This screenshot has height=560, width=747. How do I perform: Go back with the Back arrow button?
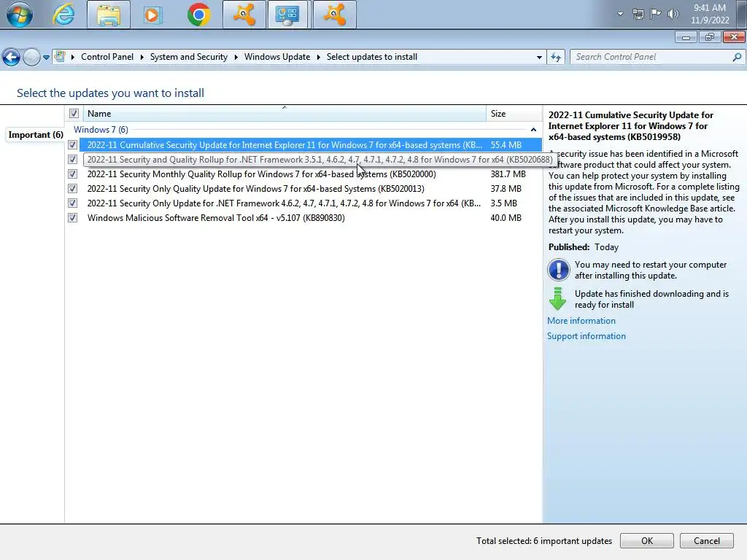[x=12, y=58]
